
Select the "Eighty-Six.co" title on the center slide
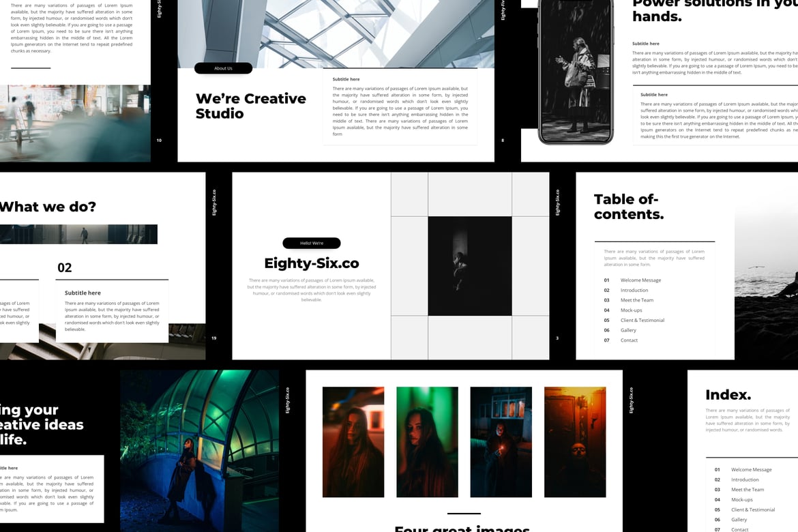pos(312,263)
